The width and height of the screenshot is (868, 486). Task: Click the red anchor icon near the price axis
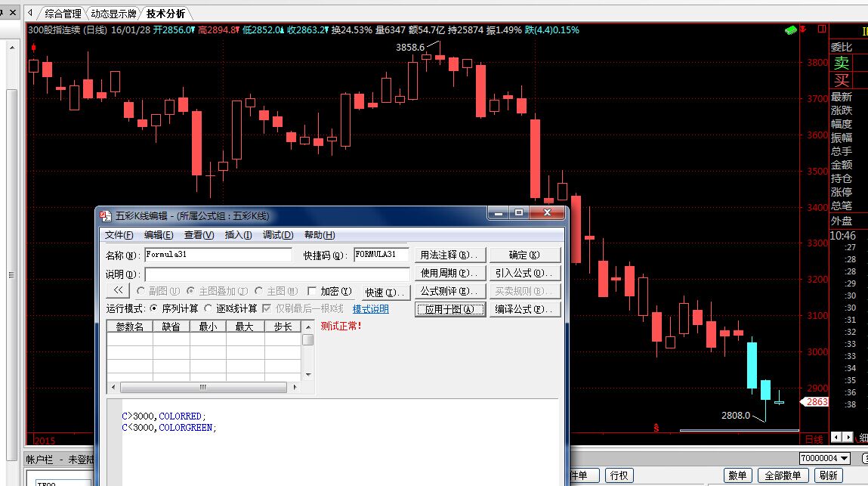(x=803, y=29)
